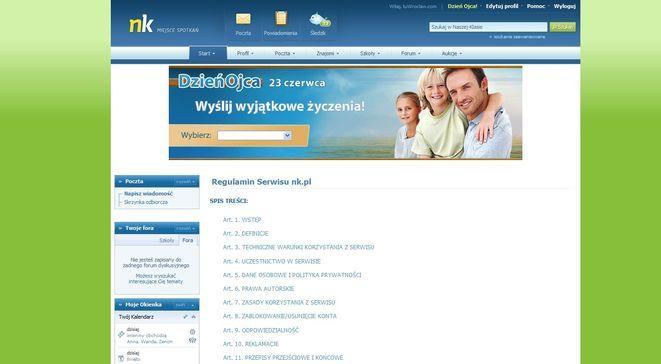Screen dimensions: 661x364
Task: Click Napisz wiadomość in the Poczta panel
Action: (148, 194)
